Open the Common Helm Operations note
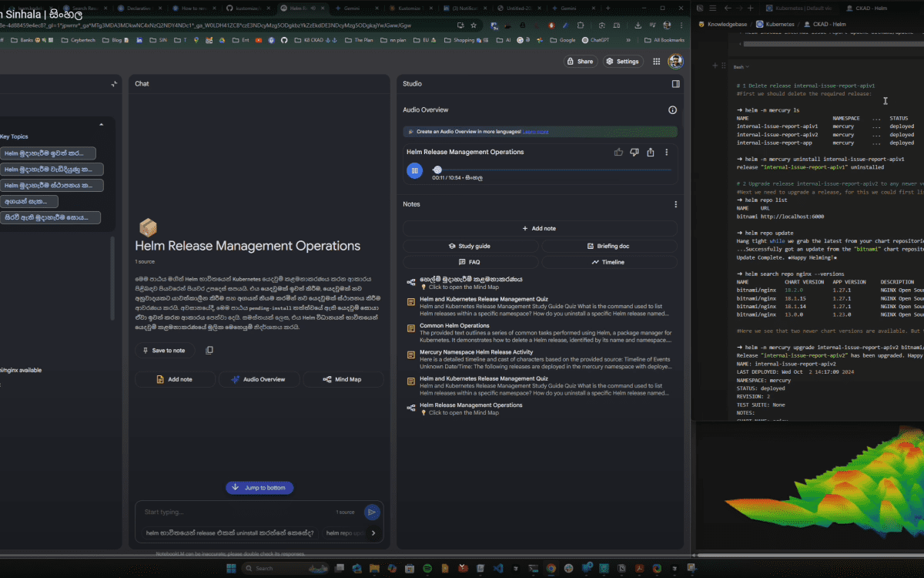This screenshot has width=924, height=578. pyautogui.click(x=540, y=333)
